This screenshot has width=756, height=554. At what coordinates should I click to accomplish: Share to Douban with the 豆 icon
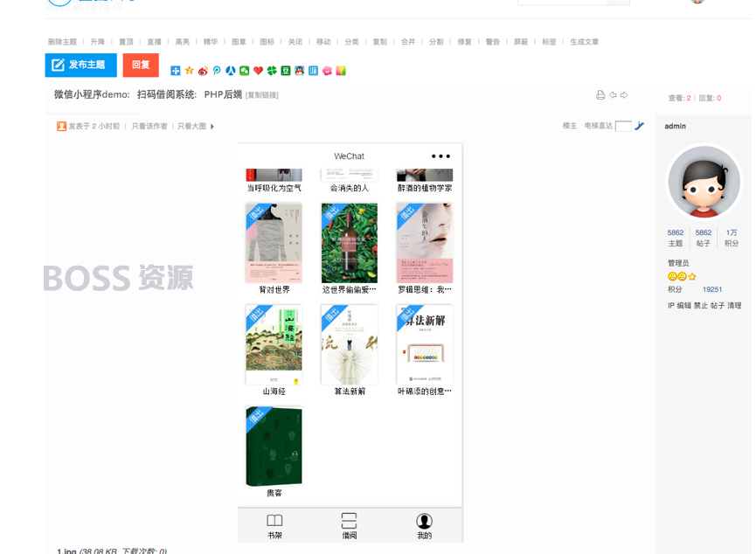[x=286, y=71]
